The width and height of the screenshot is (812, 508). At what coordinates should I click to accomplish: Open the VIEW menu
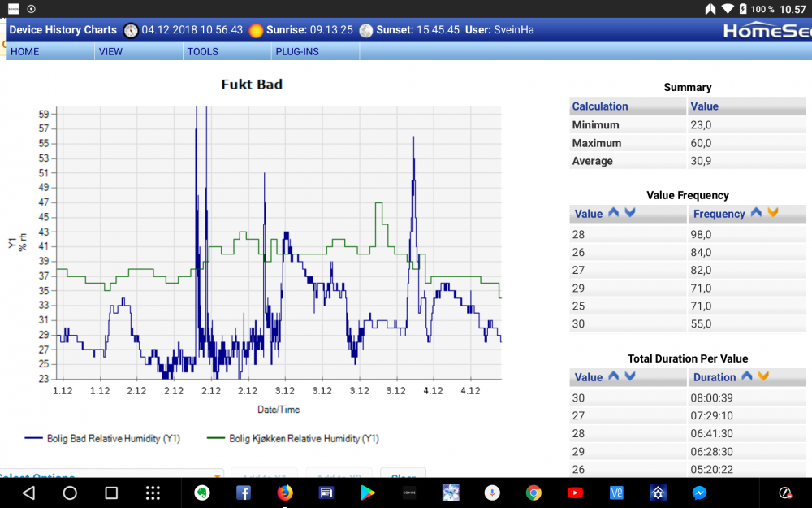click(110, 52)
